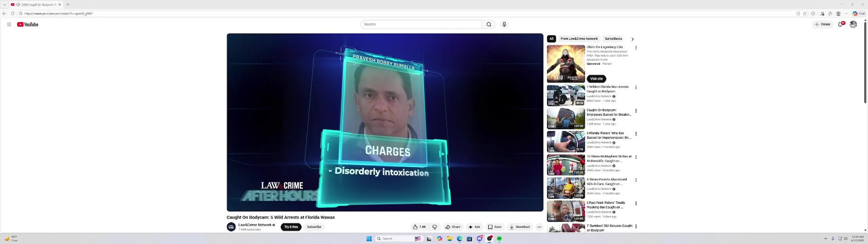Screen dimensions: 868x244
Task: Subscribe to Law&Crime Network
Action: tap(314, 227)
